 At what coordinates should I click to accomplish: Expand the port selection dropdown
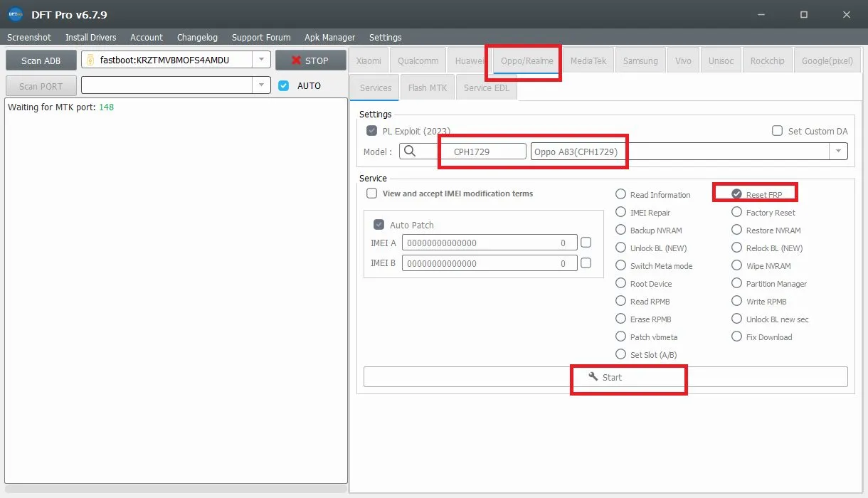[262, 85]
